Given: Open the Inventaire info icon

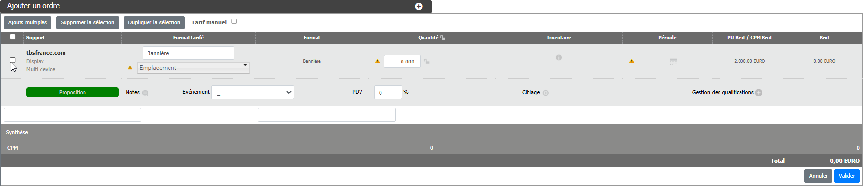Looking at the screenshot, I should (x=559, y=57).
